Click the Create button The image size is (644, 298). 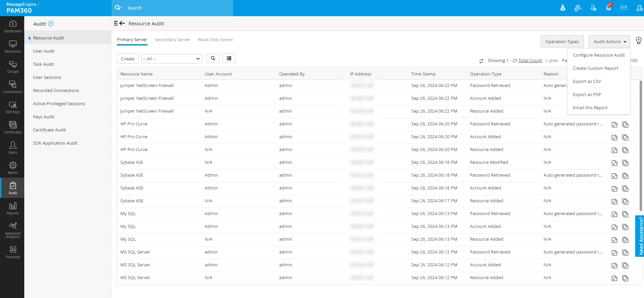(x=128, y=59)
